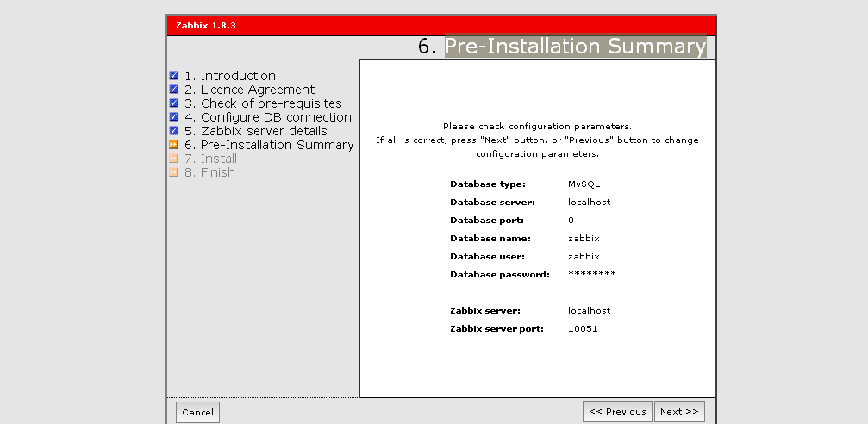Screen dimensions: 868x424
Task: Click the Database server value 'localhost'
Action: click(x=589, y=203)
